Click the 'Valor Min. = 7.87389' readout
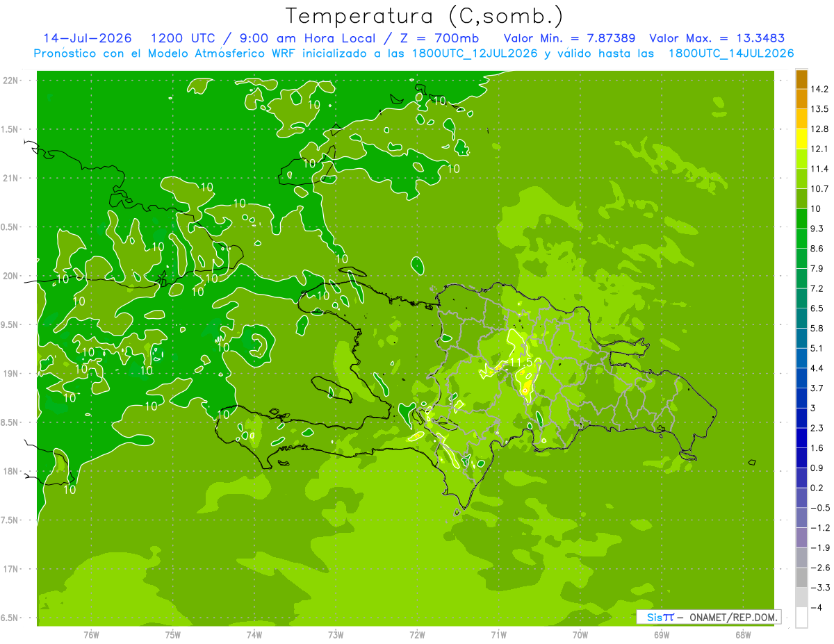 pyautogui.click(x=569, y=38)
